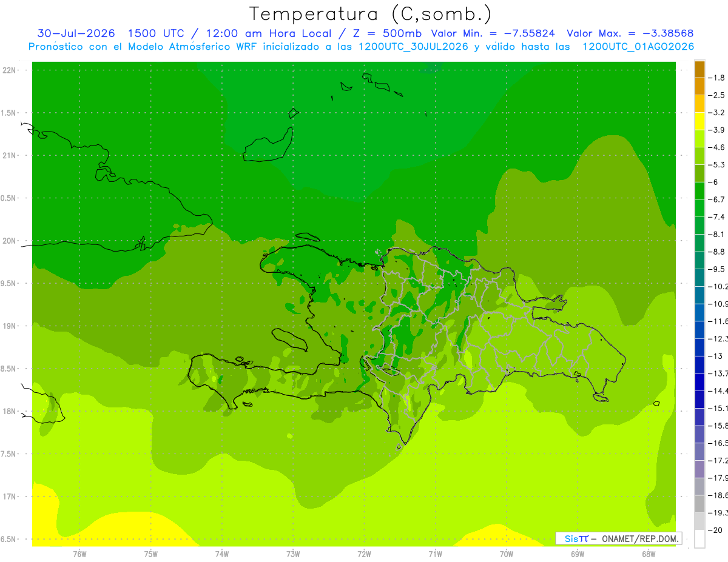Click the title 'Temperatura (C,somb.)'
Image resolution: width=728 pixels, height=562 pixels.
point(370,14)
